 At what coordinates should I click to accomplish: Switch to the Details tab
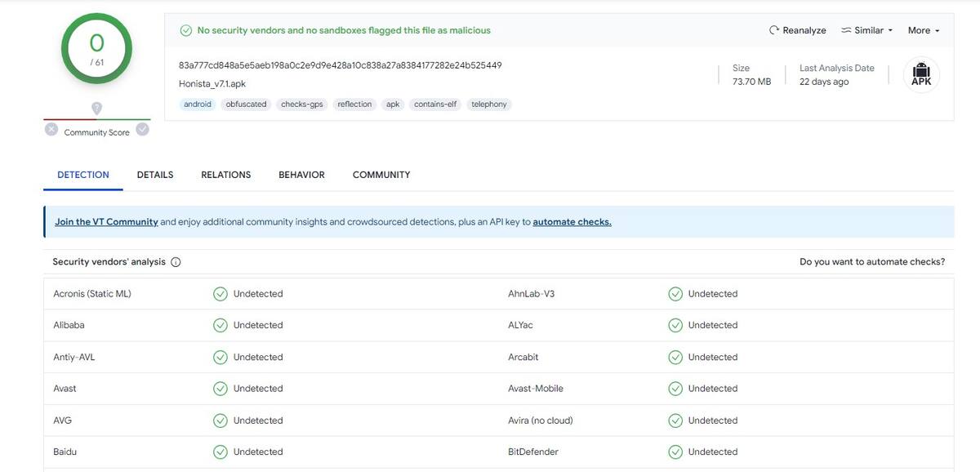click(x=155, y=175)
